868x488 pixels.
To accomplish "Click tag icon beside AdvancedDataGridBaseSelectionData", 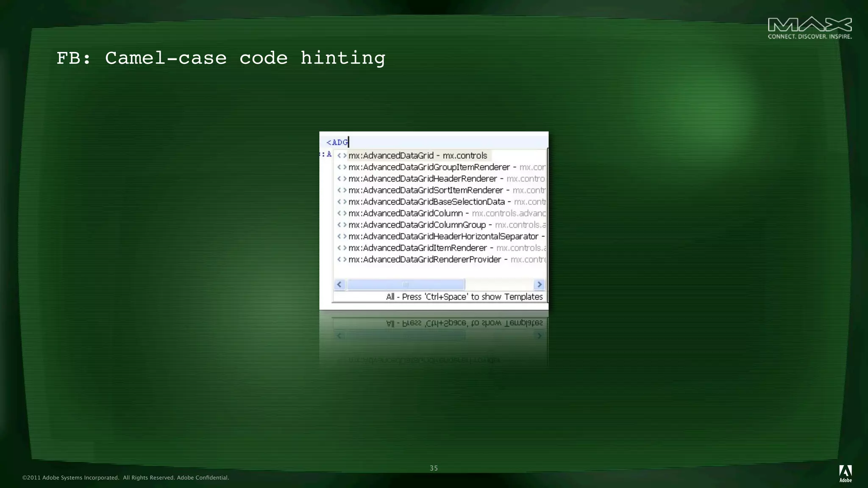I will click(x=342, y=202).
